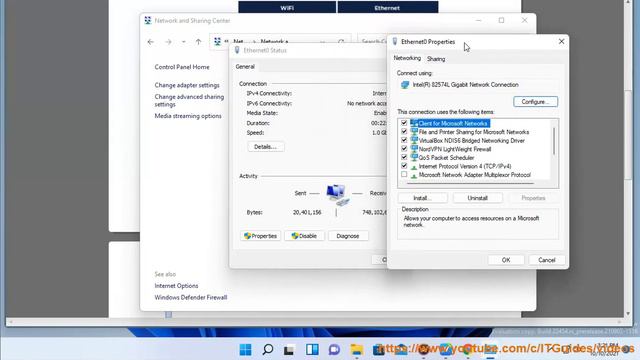Switch to the Sharing tab

coord(436,59)
